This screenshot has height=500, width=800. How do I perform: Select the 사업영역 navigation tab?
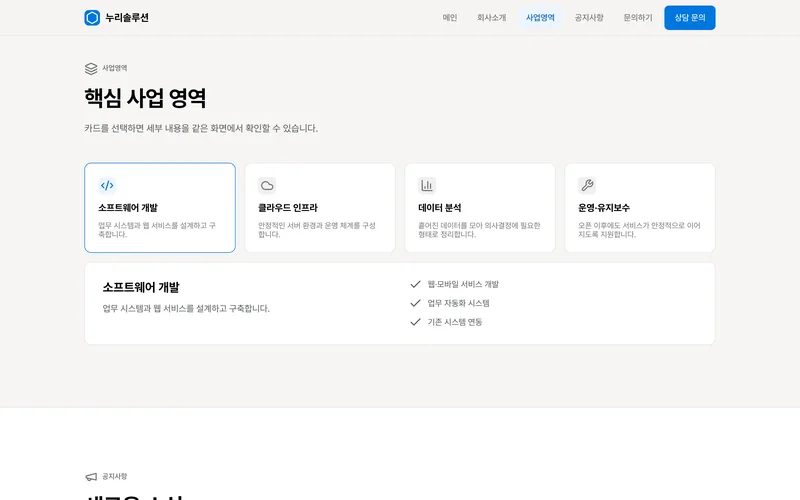pyautogui.click(x=540, y=18)
